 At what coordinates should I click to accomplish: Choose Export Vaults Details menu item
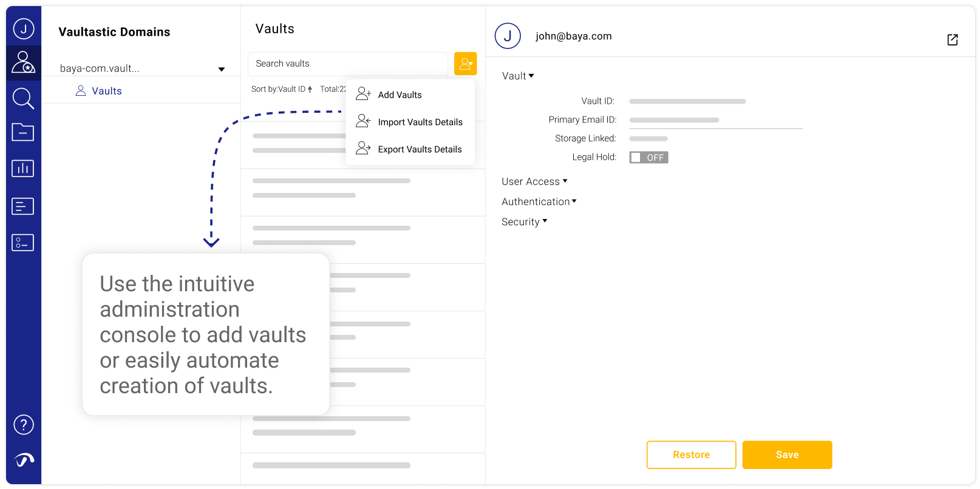(420, 149)
